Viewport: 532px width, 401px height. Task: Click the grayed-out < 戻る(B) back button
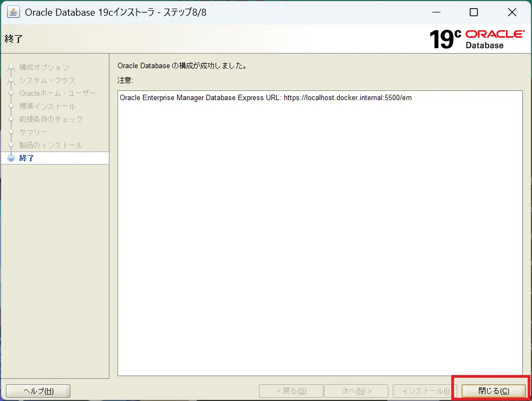click(x=291, y=391)
